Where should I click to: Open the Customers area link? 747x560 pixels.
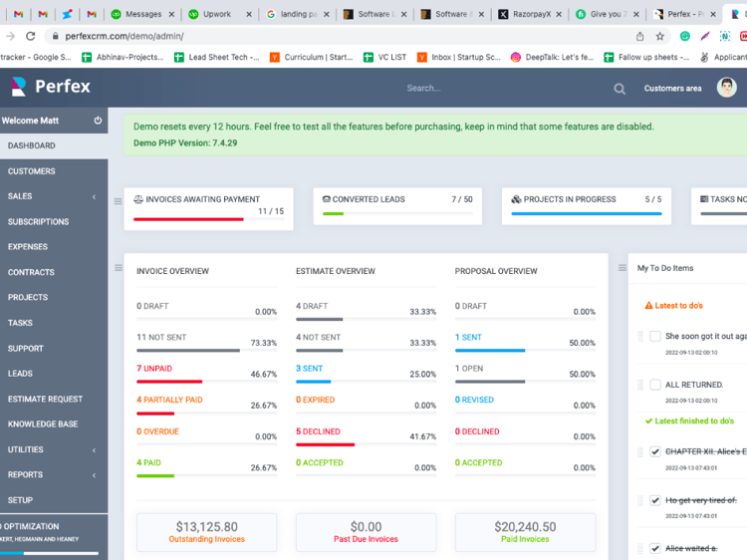coord(672,88)
